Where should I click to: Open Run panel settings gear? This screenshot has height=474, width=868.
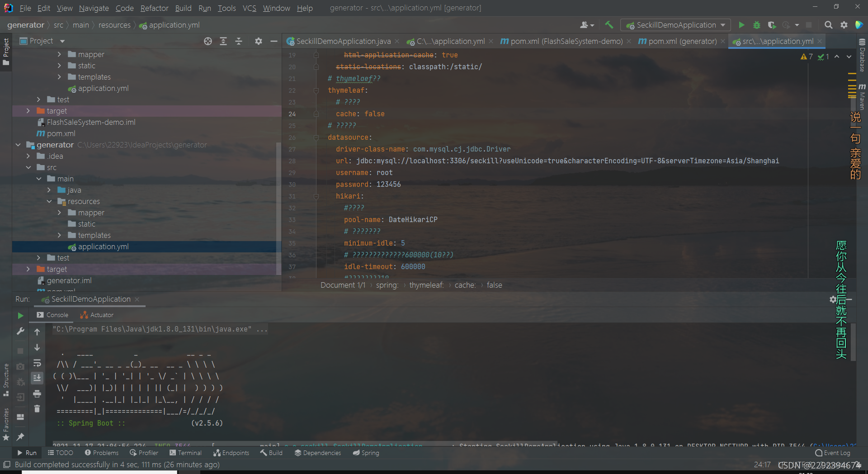coord(833,299)
